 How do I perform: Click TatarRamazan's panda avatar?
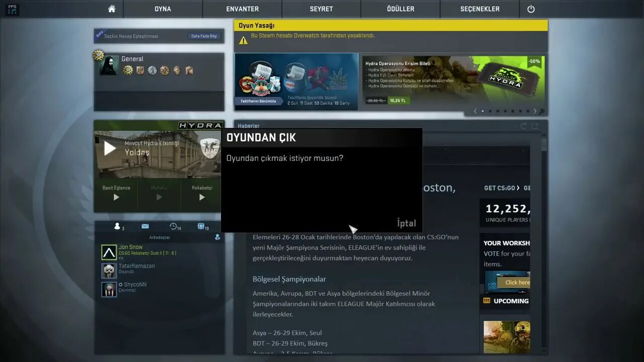[x=109, y=271]
